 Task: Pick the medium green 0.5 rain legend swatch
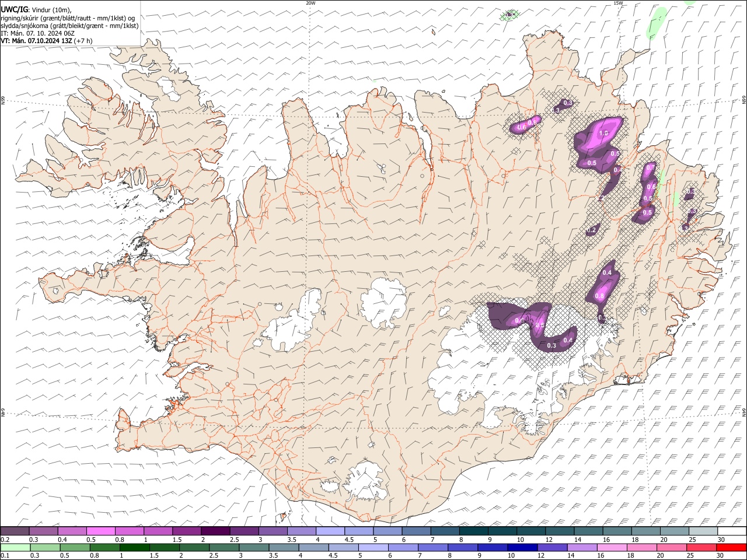pyautogui.click(x=75, y=547)
